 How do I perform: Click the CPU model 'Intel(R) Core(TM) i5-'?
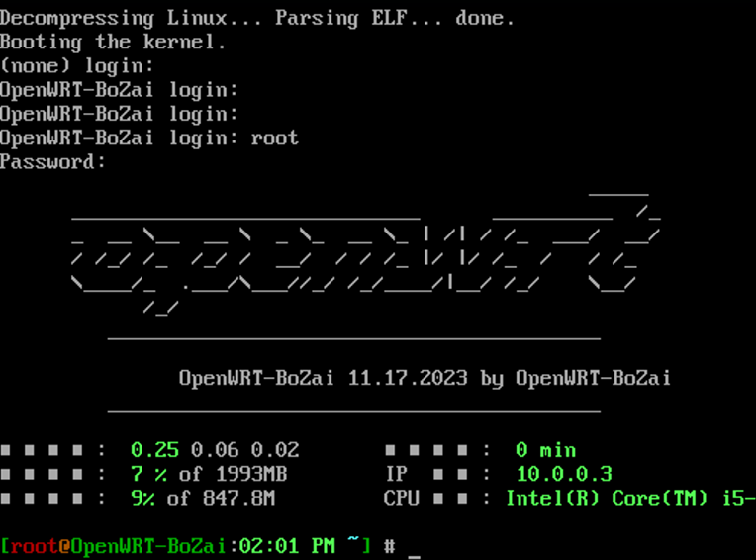point(630,498)
